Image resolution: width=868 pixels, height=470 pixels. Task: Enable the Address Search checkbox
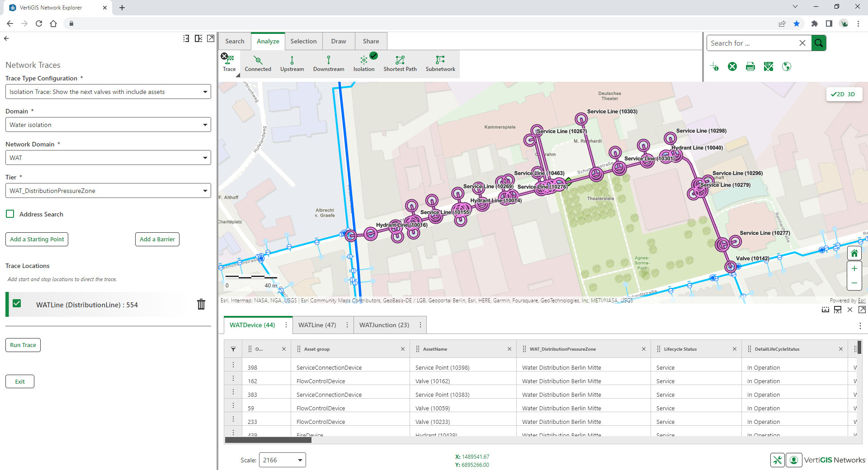pos(10,214)
